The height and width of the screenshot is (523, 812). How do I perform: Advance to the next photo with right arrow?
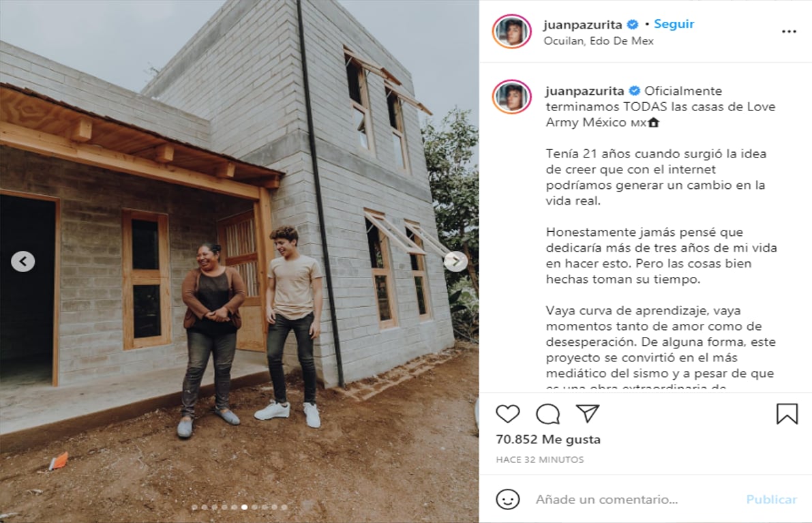(455, 262)
